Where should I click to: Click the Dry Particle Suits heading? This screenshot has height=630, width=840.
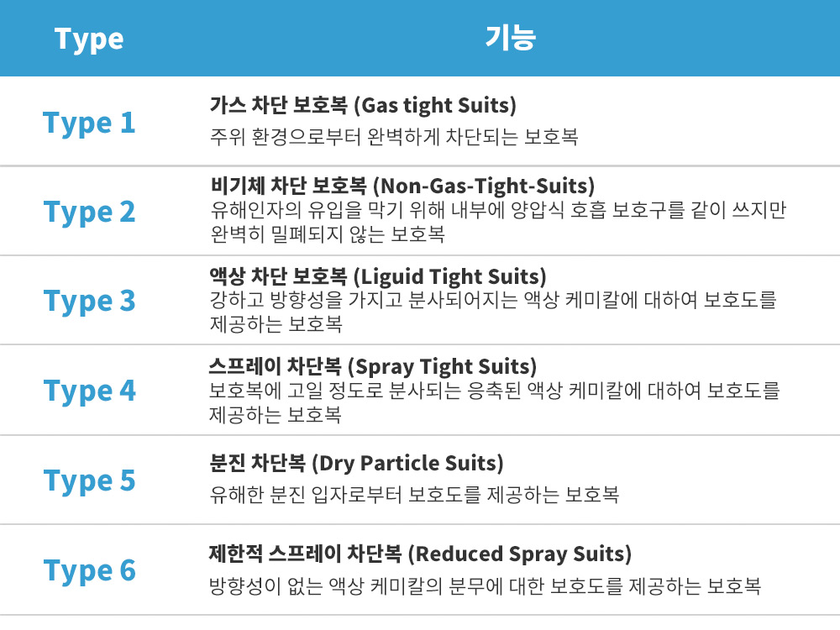356,464
